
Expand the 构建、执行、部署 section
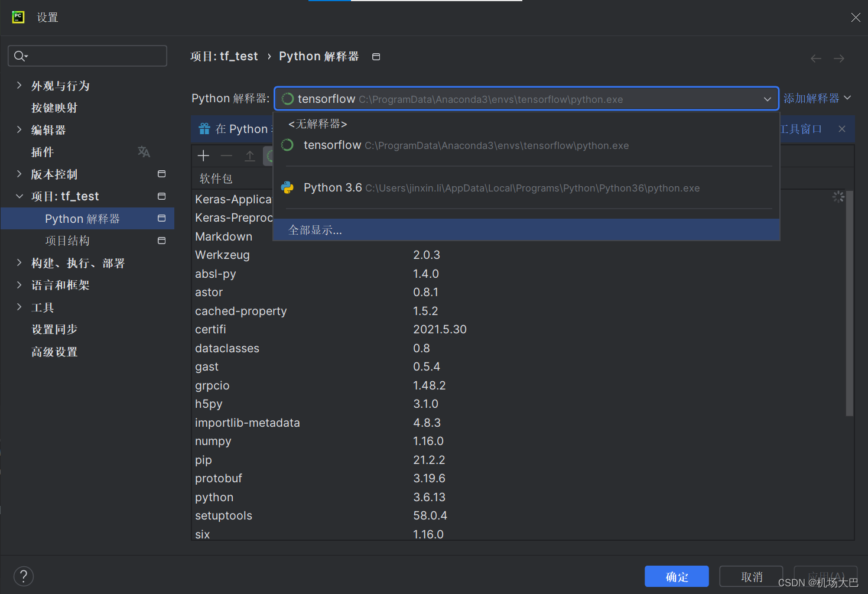coord(19,262)
